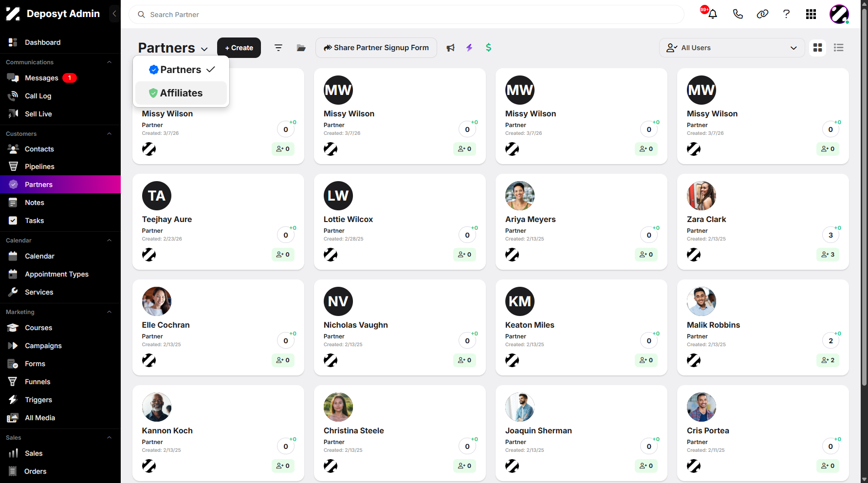The width and height of the screenshot is (868, 483).
Task: Collapse the Customers section
Action: pos(110,134)
